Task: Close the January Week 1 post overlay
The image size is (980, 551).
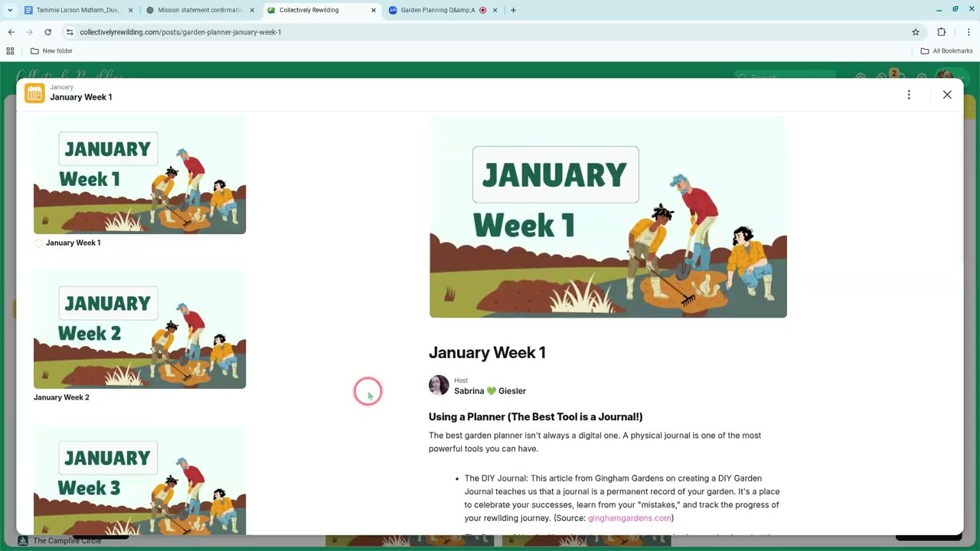Action: pos(947,95)
